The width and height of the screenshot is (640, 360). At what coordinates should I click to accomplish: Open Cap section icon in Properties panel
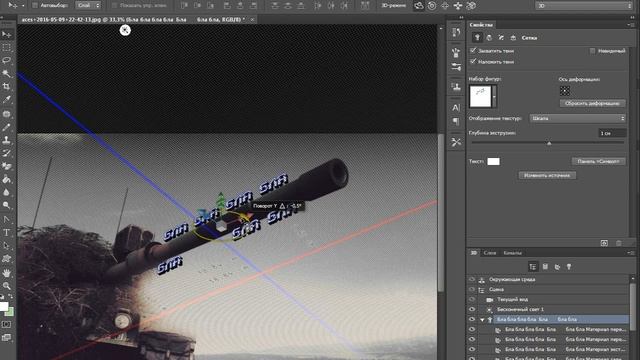click(501, 38)
